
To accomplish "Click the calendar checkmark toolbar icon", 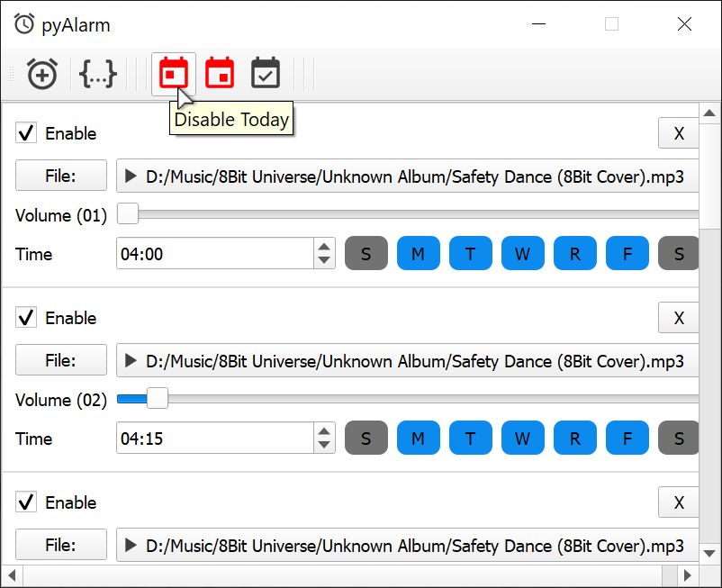I will coord(266,74).
